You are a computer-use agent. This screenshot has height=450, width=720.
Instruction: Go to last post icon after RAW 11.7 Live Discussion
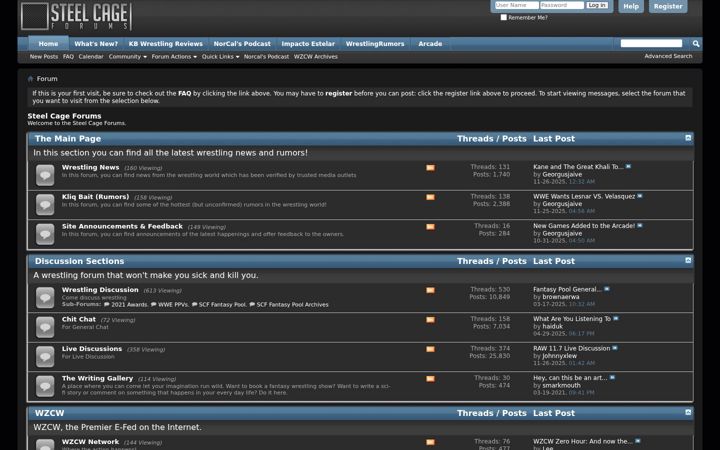[x=615, y=348]
